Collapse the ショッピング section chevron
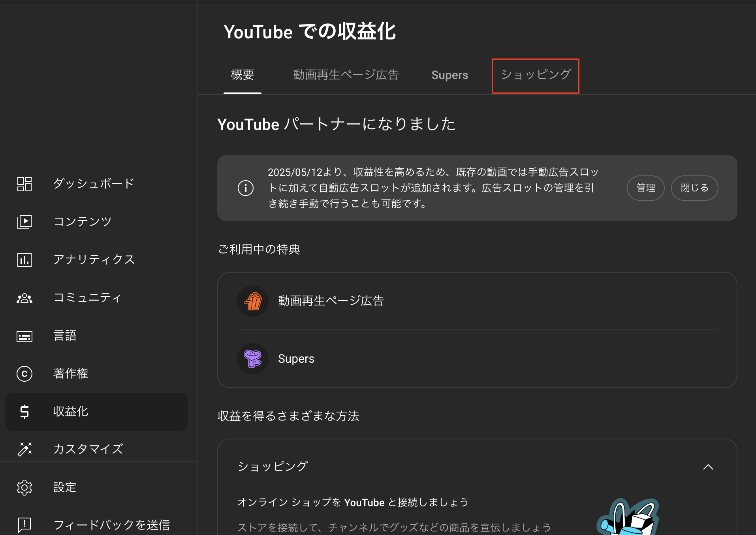Viewport: 756px width, 535px height. click(708, 467)
